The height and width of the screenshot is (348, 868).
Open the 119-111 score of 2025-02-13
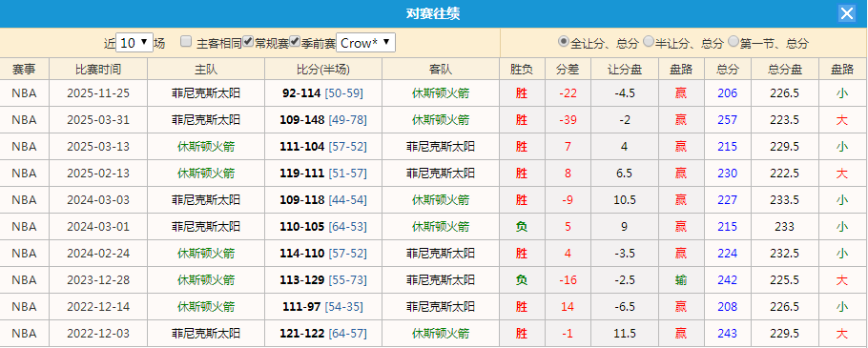point(303,174)
